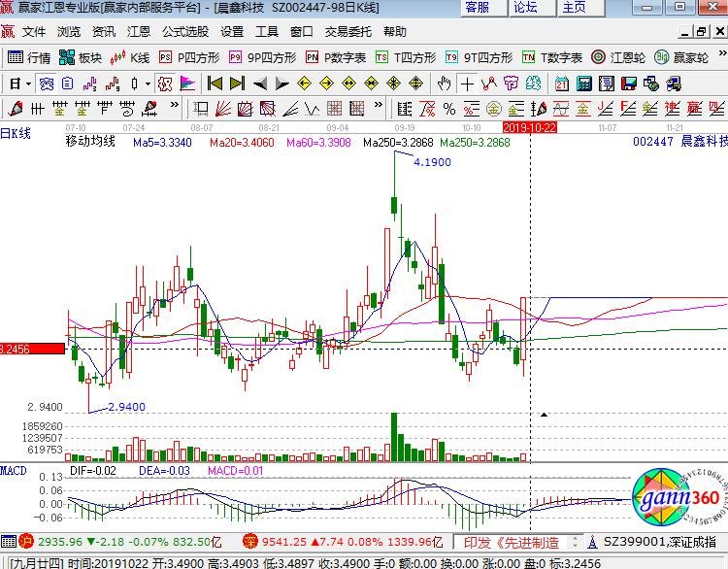This screenshot has height=569, width=728.
Task: Jump to last bar with skip-to-end icon
Action: pyautogui.click(x=237, y=84)
